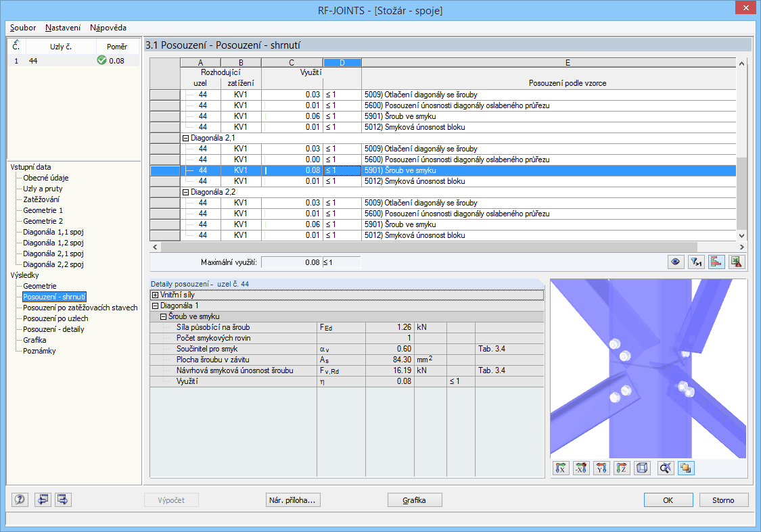
Task: Select node 44 row in the upper-left list
Action: 74,61
